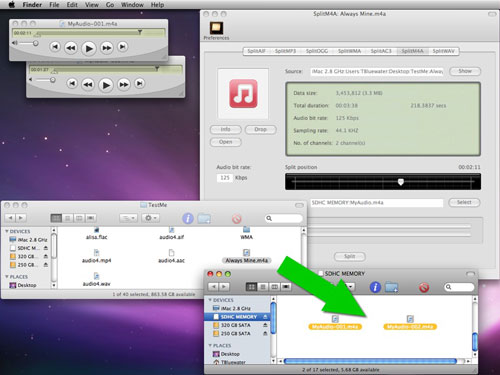
Task: Open the Finder menu
Action: [x=32, y=5]
